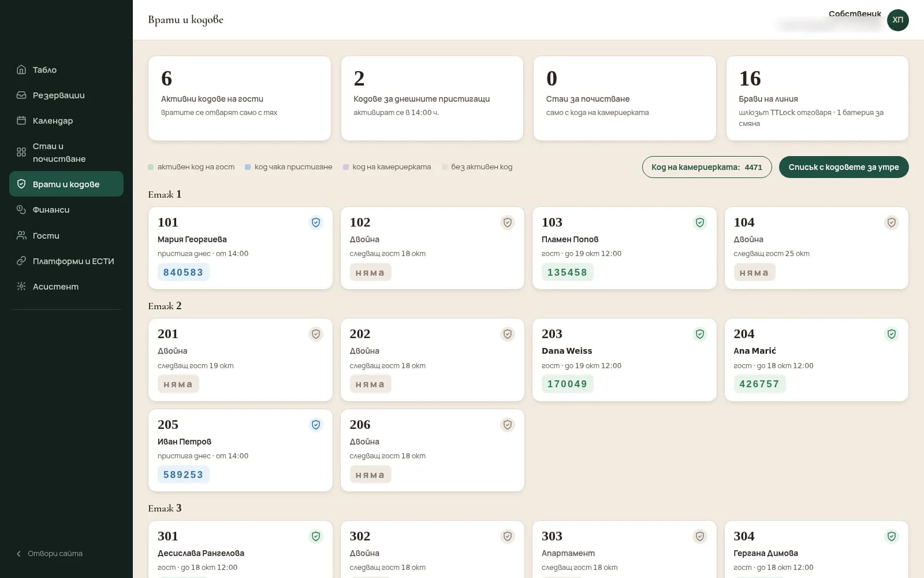Click shield icon on room 304
The image size is (924, 578).
(892, 536)
